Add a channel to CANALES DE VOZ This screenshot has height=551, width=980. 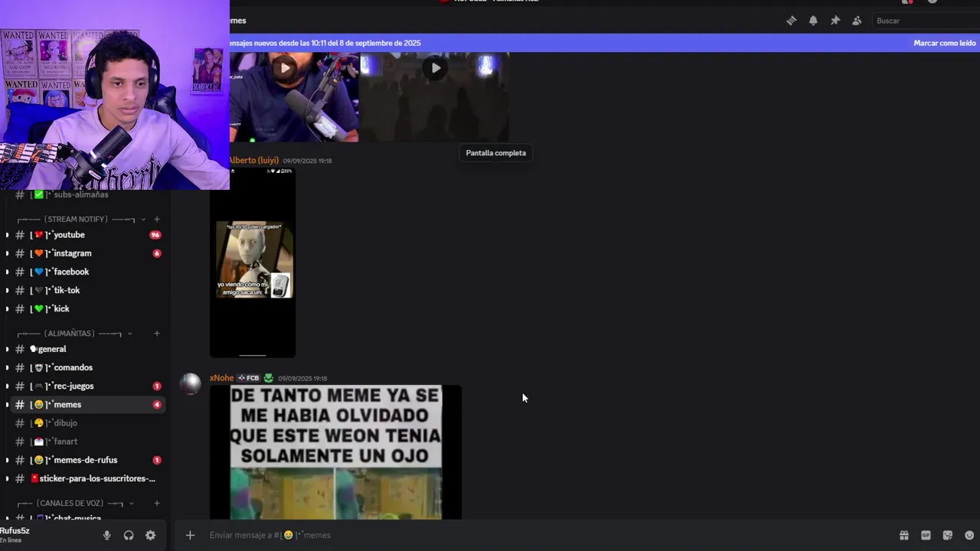click(157, 504)
